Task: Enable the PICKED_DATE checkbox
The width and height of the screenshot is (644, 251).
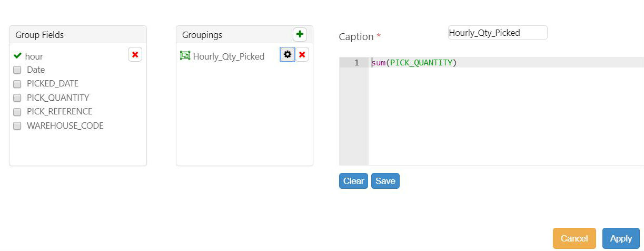Action: pos(17,84)
